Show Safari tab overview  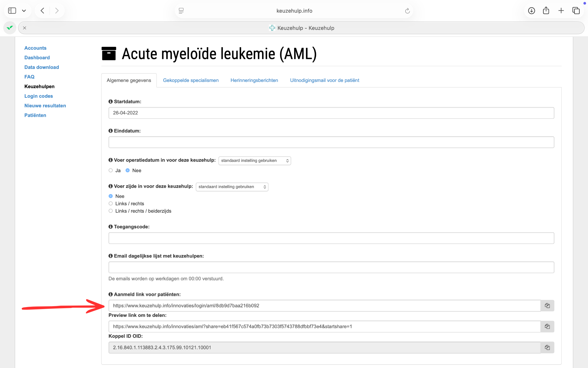pos(576,11)
